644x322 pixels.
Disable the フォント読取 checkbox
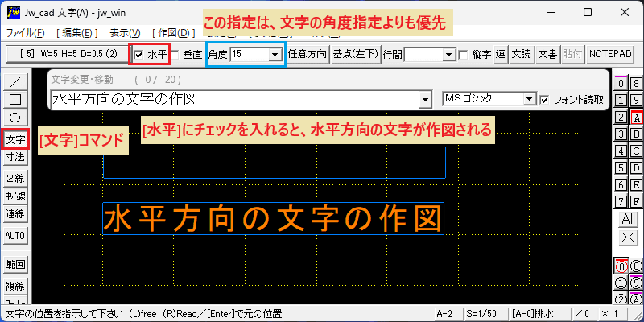point(545,99)
